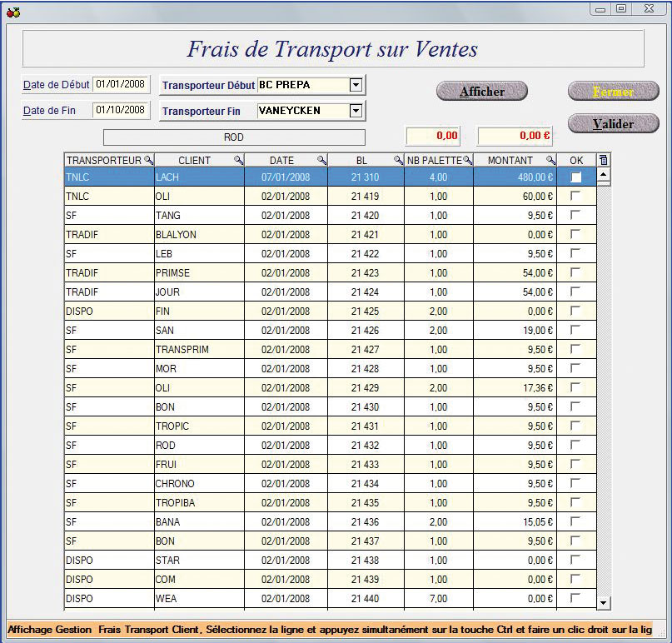Select client cell TROPIBA

coord(199,502)
